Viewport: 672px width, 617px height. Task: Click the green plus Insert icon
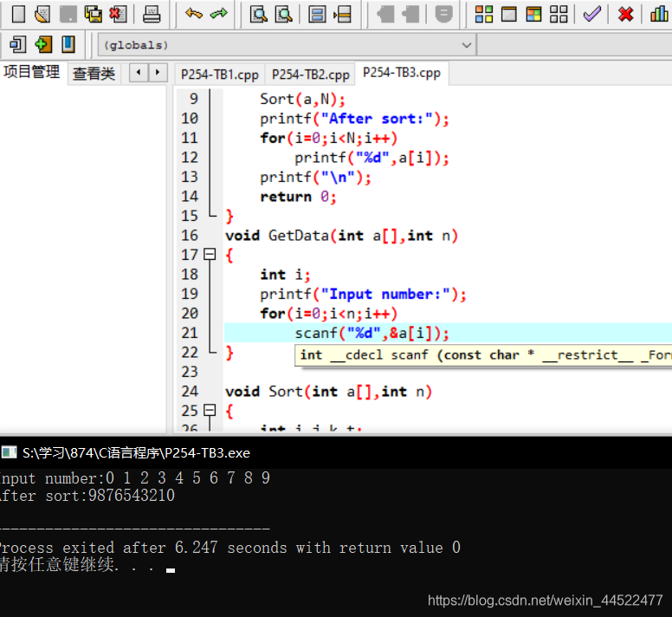click(x=42, y=44)
